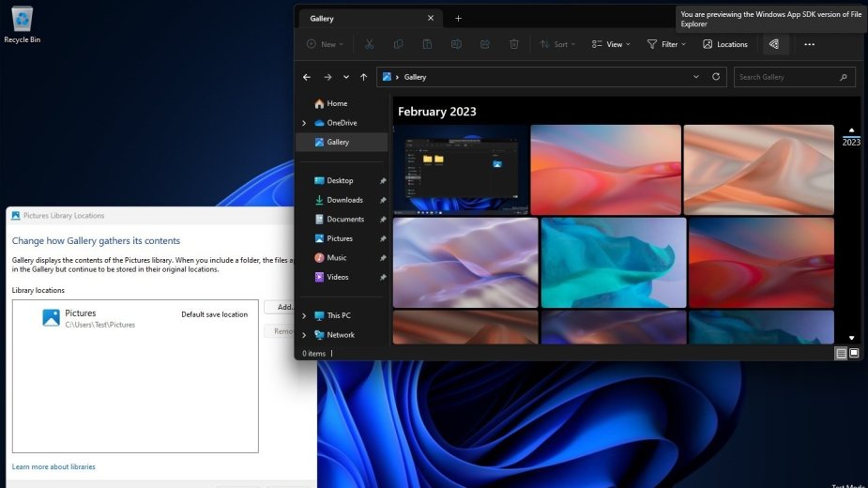Unpin Music using its pin icon
Viewport: 868px width, 488px height.
click(383, 258)
